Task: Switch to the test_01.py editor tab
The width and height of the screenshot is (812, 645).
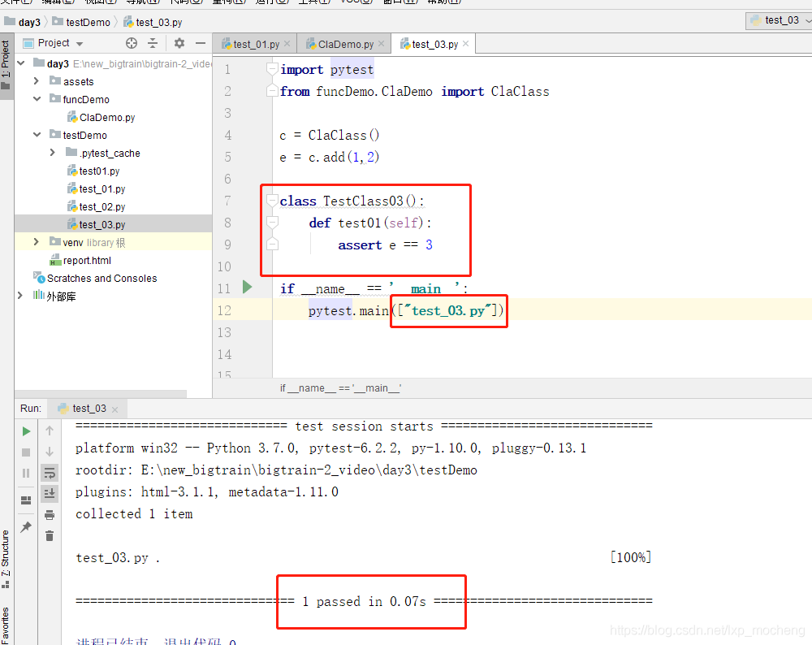Action: [x=256, y=44]
